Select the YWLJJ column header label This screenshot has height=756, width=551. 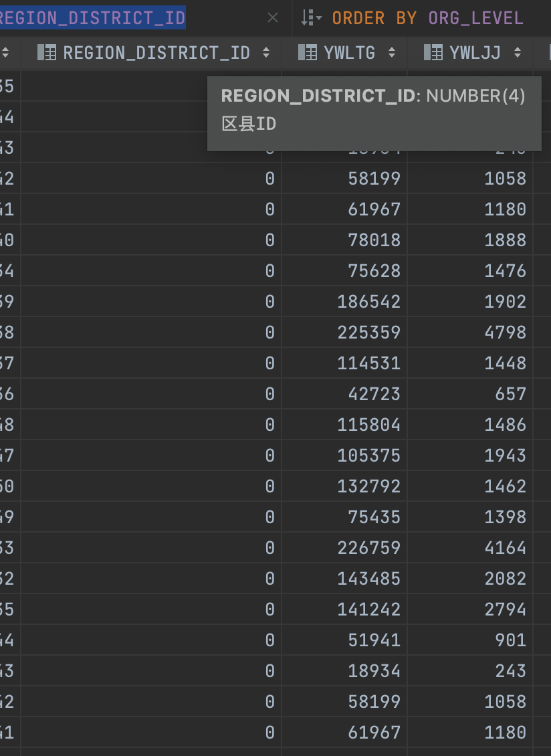(475, 52)
